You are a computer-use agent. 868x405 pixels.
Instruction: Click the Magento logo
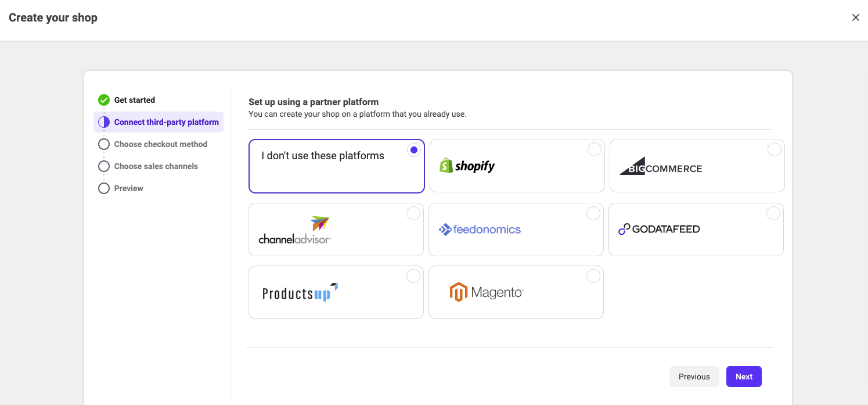pyautogui.click(x=487, y=292)
